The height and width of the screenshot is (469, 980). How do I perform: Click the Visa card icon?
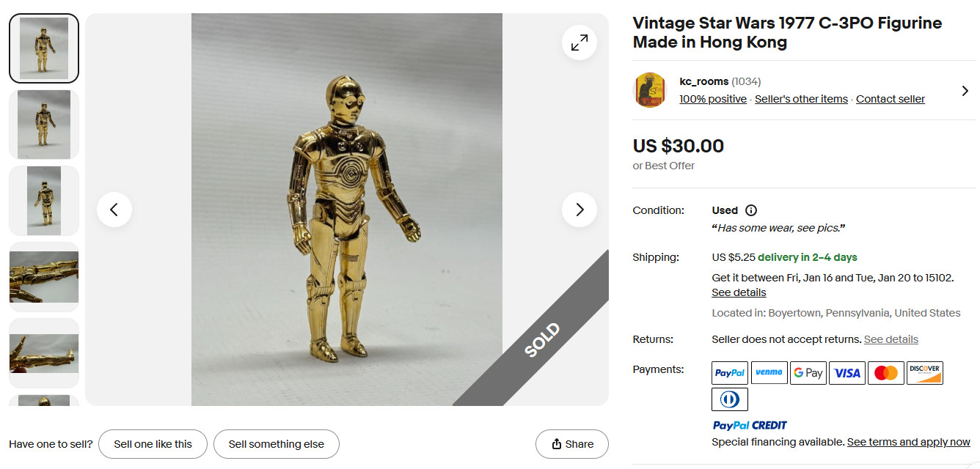(846, 373)
